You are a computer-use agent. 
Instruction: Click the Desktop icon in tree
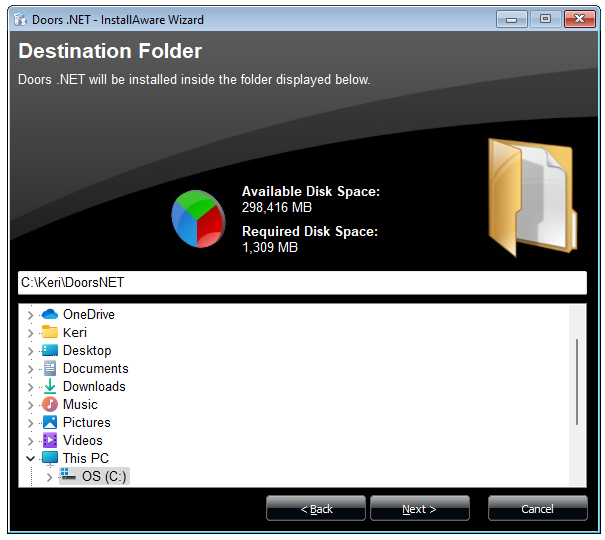coord(50,350)
